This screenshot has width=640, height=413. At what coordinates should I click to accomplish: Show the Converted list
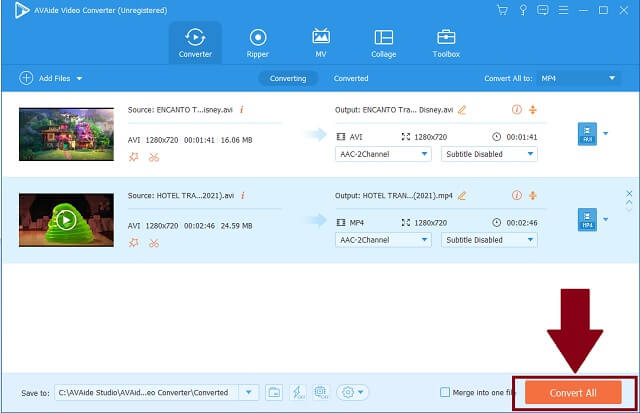(x=351, y=78)
